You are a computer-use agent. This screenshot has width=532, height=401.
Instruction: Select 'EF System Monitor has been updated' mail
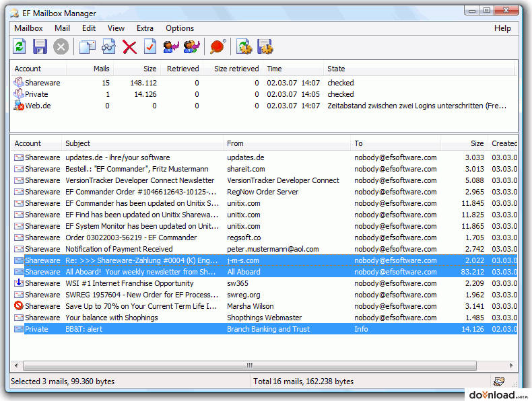265,226
